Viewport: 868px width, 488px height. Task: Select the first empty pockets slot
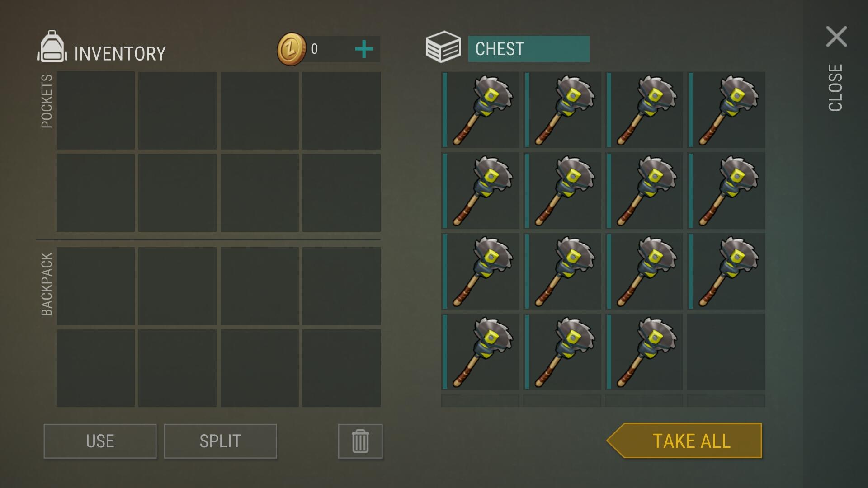point(95,111)
